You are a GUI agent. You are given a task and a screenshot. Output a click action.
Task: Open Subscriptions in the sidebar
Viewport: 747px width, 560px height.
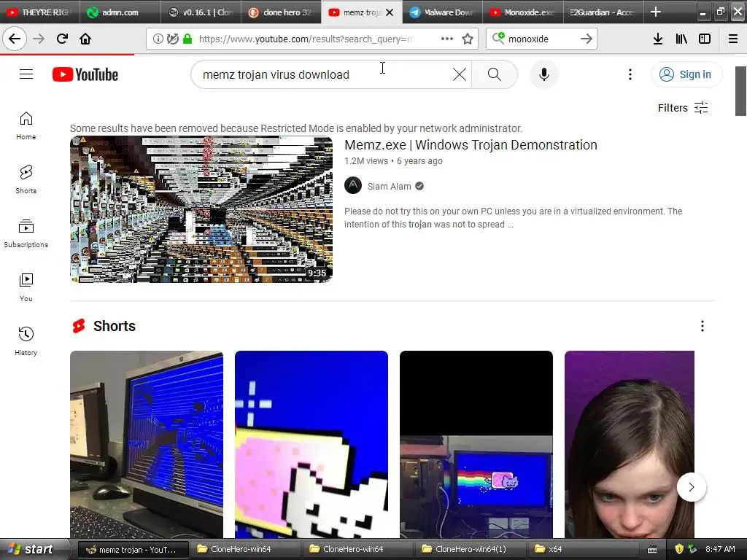click(x=26, y=233)
